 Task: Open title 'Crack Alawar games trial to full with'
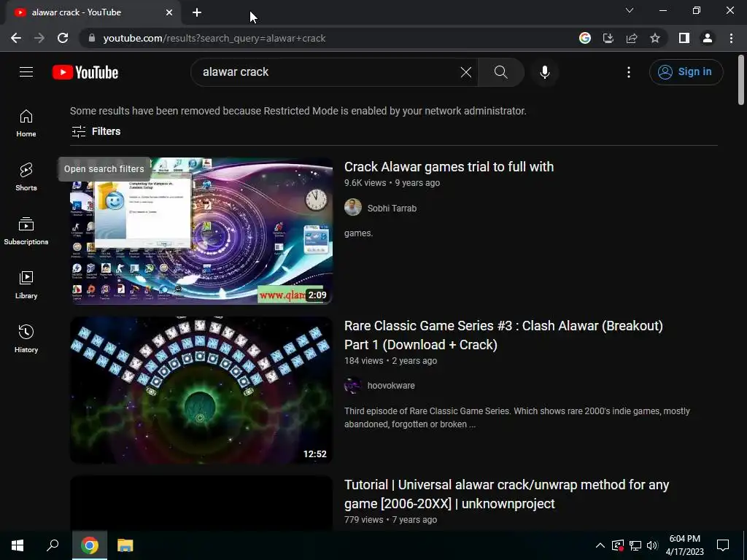coord(449,167)
